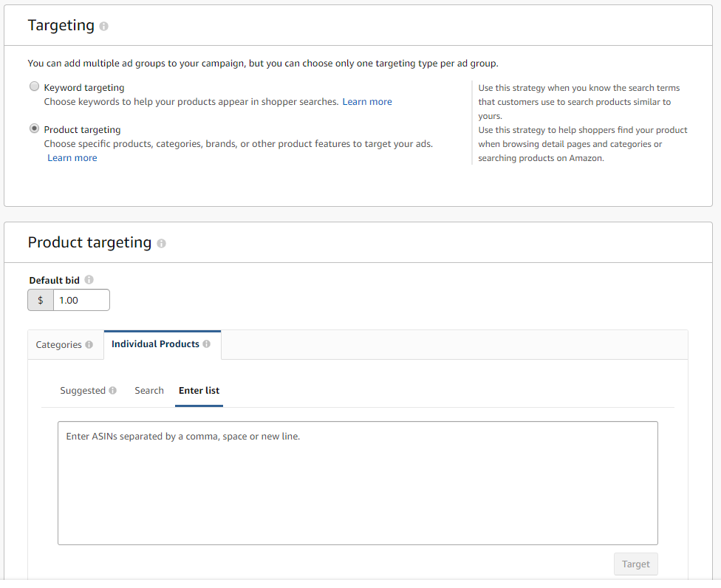Click the Default bid info icon

tap(89, 280)
